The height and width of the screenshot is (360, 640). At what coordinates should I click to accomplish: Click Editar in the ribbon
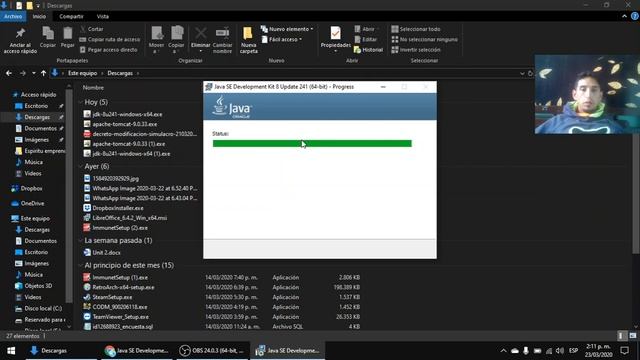[x=365, y=40]
